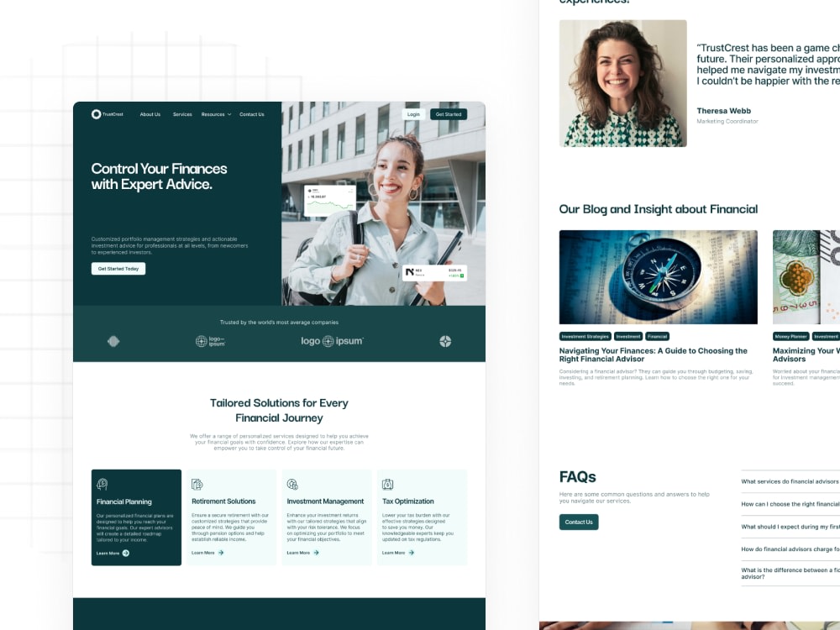Viewport: 840px width, 630px height.
Task: Click the Financial Planning card icon
Action: [x=102, y=485]
